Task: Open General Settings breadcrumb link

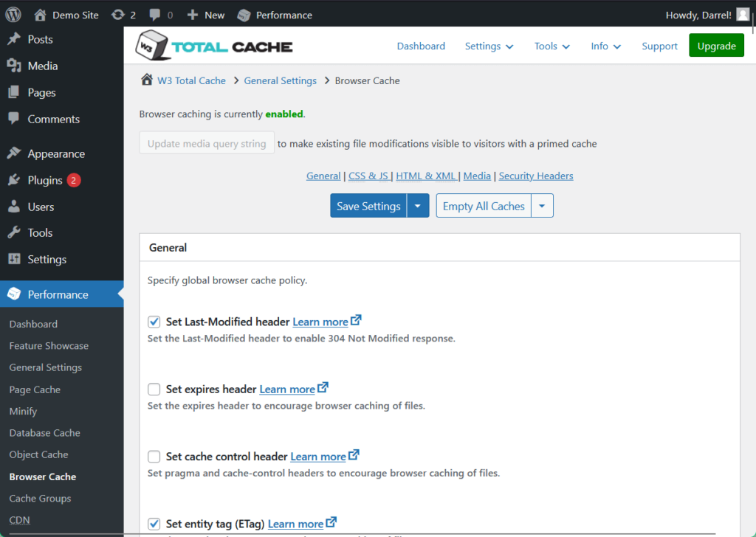Action: [280, 80]
